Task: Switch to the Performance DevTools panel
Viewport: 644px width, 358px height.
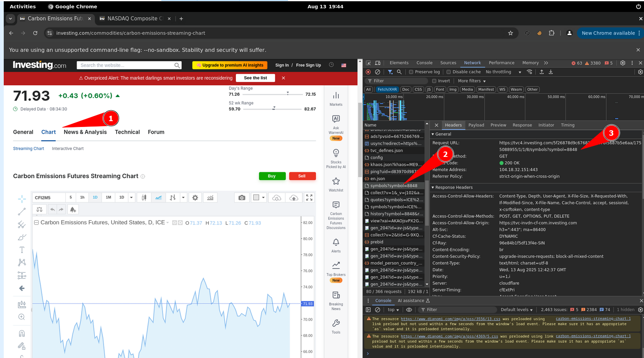Action: (x=501, y=63)
